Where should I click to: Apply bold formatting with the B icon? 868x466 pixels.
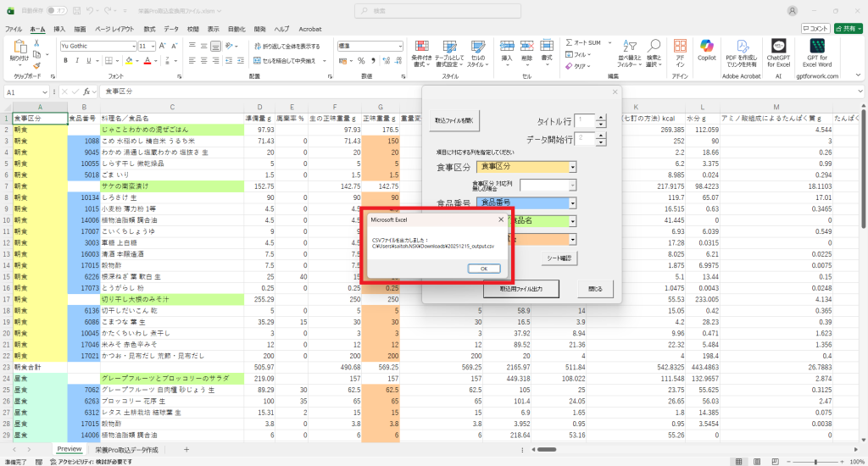pos(65,61)
